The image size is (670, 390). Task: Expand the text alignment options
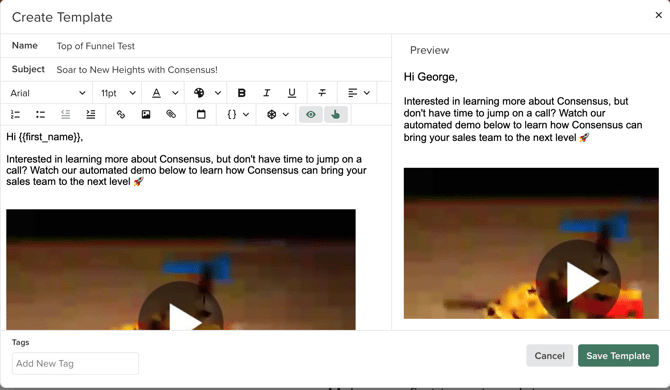click(359, 93)
